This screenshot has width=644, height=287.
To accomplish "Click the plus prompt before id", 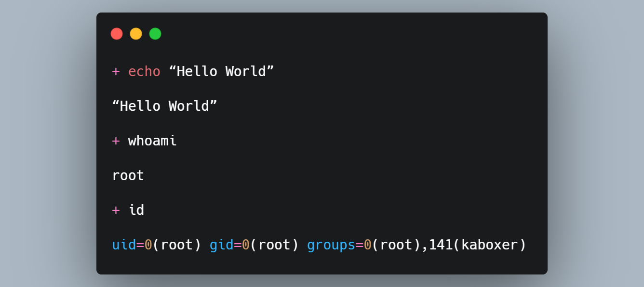I will (x=116, y=210).
